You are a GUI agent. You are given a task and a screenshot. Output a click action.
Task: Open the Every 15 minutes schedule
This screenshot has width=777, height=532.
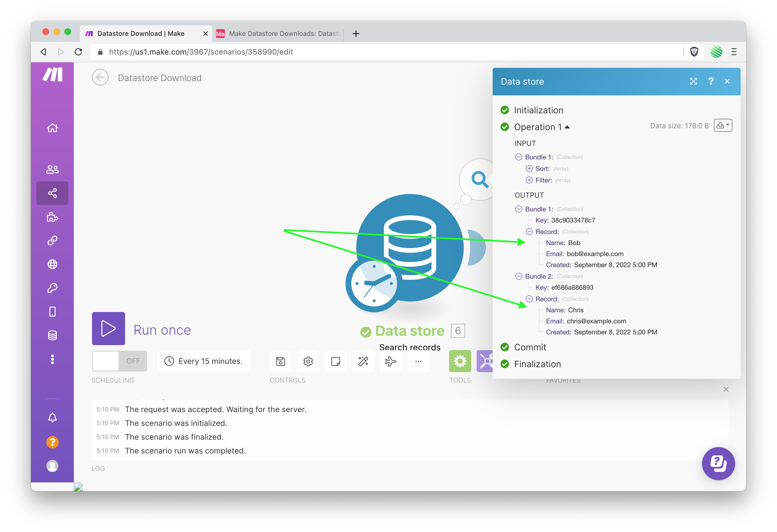tap(204, 361)
